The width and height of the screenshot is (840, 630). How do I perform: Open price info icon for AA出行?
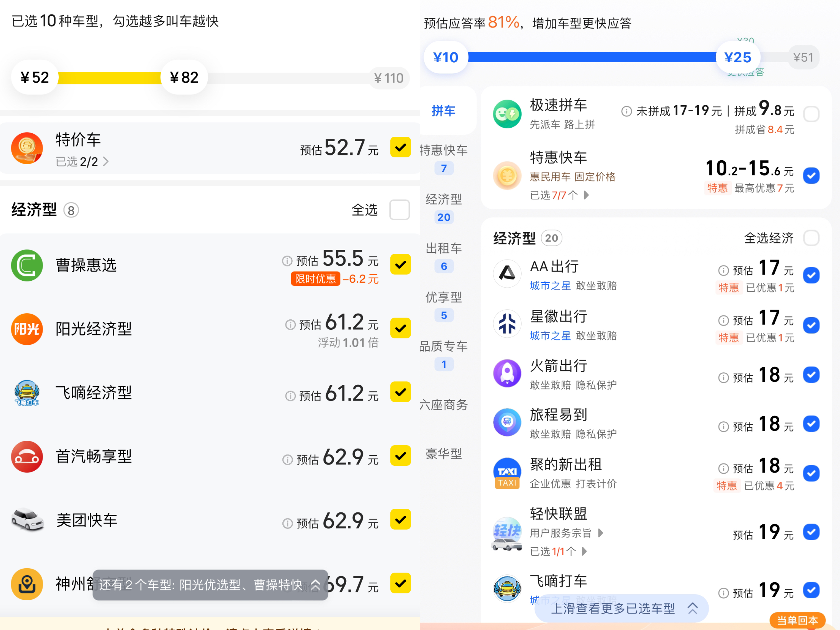(723, 270)
